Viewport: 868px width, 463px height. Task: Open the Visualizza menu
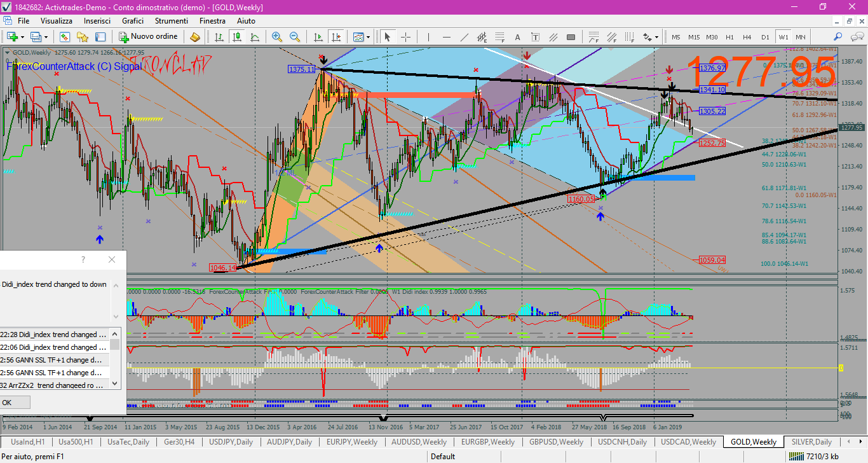tap(57, 21)
